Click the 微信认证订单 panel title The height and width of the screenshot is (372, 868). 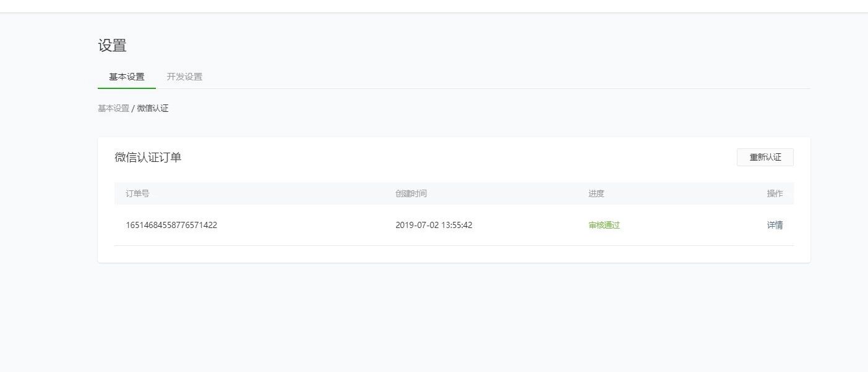tap(148, 157)
